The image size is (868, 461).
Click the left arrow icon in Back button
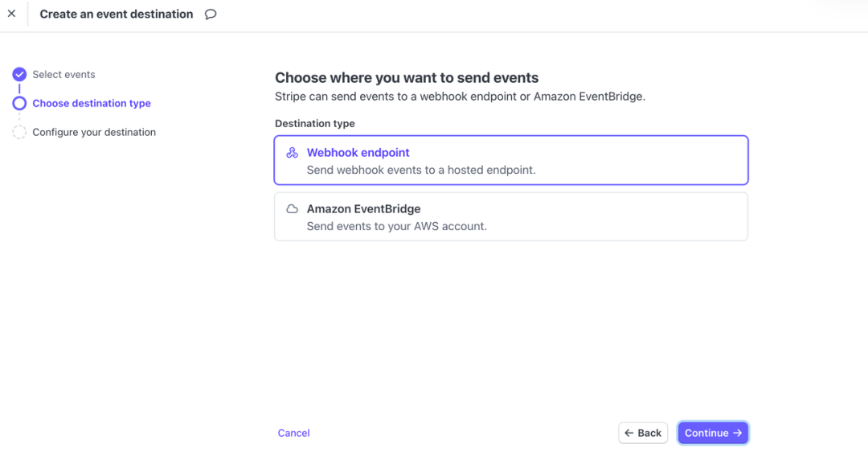pos(629,433)
